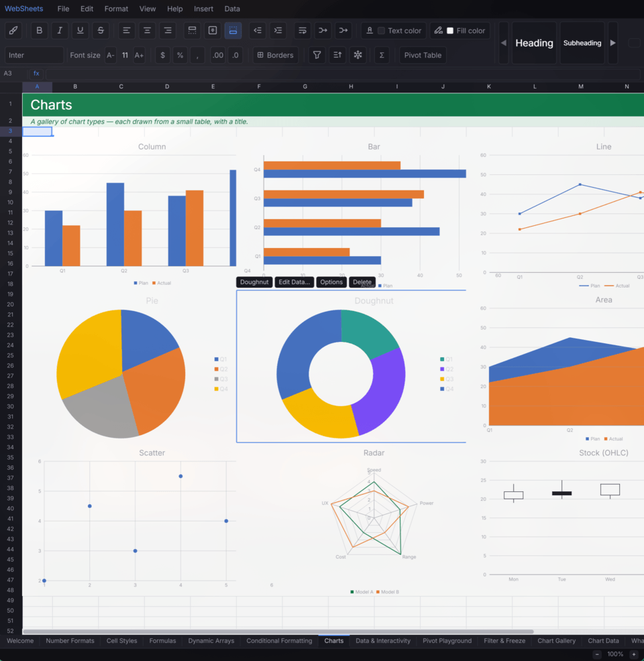Switch to the Filter & Freeze sheet tab

[x=504, y=641]
